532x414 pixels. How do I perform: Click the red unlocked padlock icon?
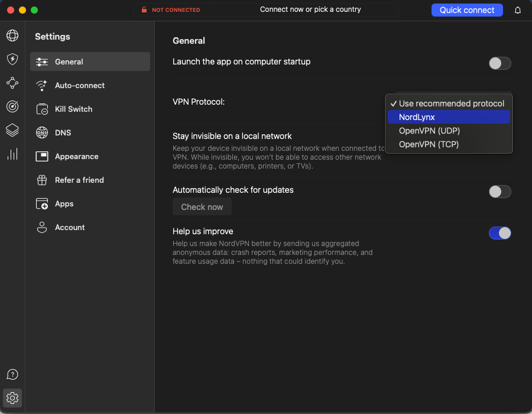click(x=144, y=10)
